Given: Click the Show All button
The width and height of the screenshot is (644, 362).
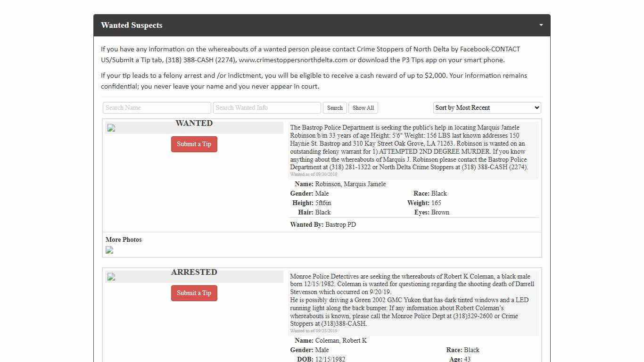Looking at the screenshot, I should 363,108.
